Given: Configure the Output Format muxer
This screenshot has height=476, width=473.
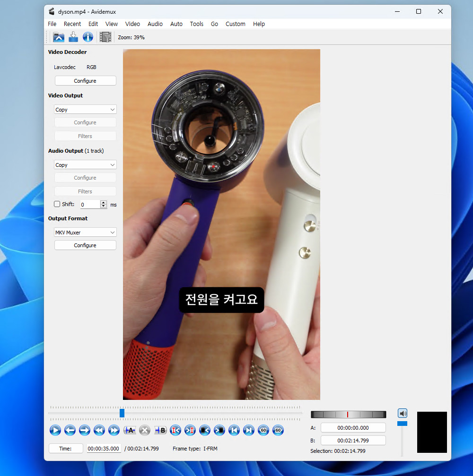Looking at the screenshot, I should tap(85, 245).
